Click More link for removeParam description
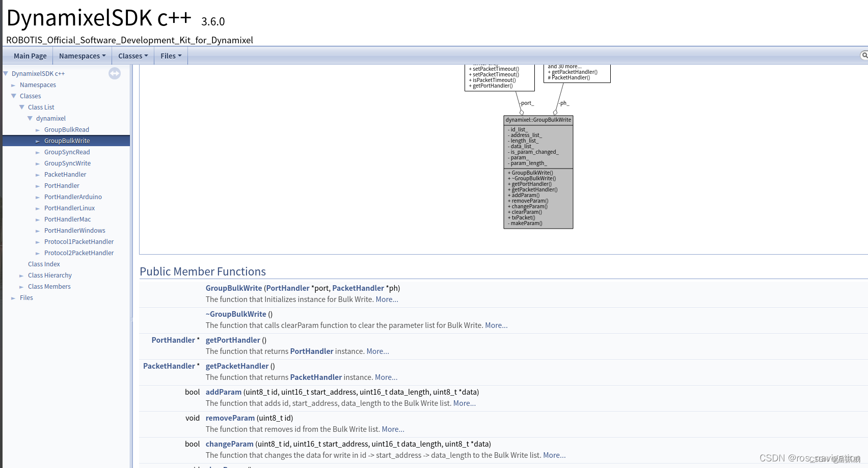Viewport: 868px width, 468px height. (x=393, y=429)
